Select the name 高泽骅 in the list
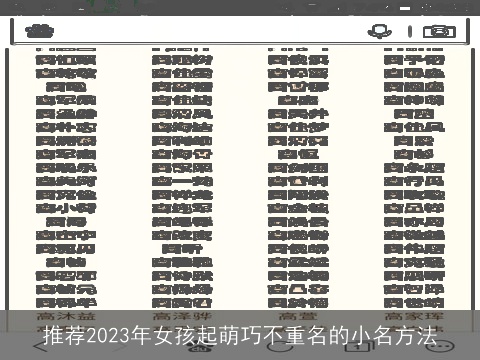This screenshot has width=480, height=360. coord(182,316)
